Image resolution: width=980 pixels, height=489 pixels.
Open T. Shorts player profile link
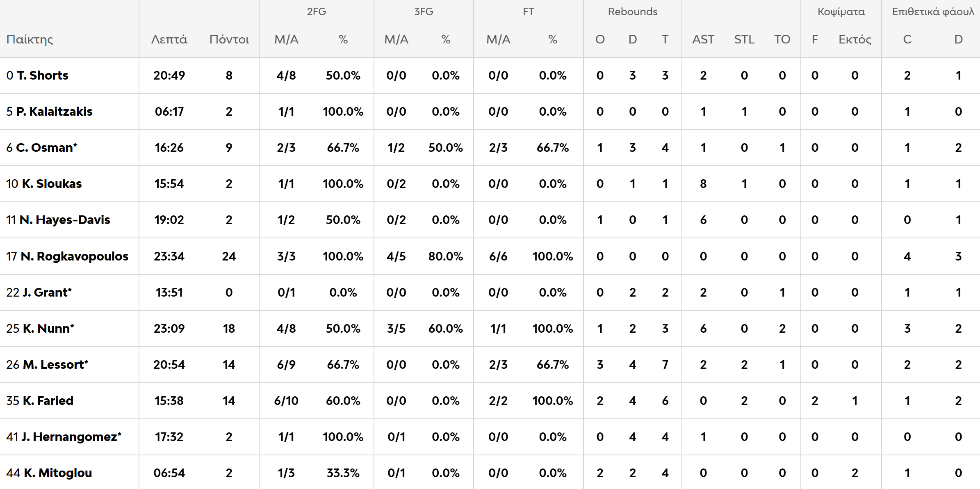click(42, 75)
